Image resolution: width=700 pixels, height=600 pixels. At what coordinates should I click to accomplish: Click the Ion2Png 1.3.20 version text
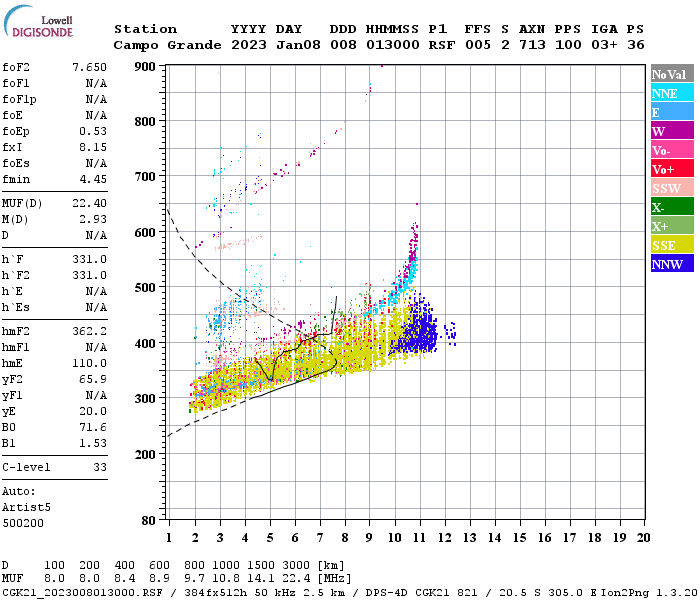(x=649, y=592)
